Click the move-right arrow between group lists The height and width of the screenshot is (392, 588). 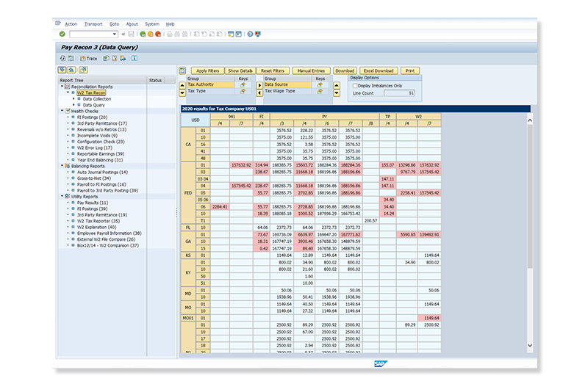259,85
